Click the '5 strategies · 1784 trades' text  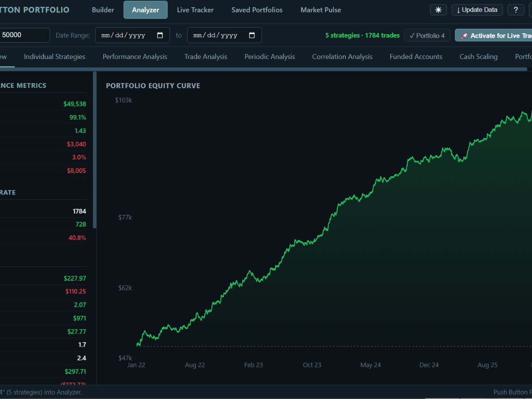[x=362, y=35]
